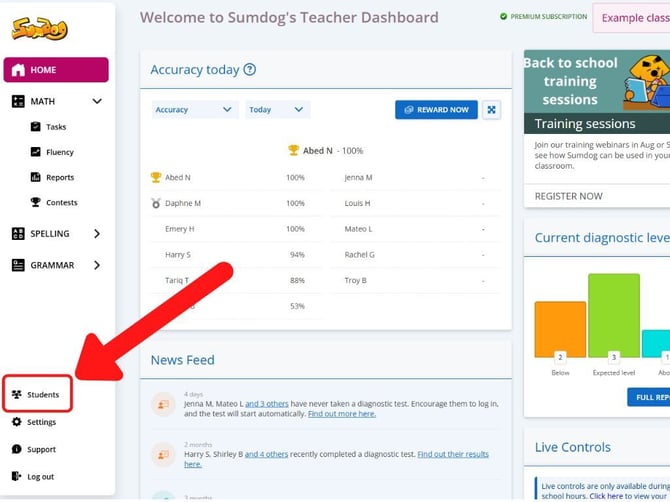The image size is (670, 502).
Task: Click the Log out door icon
Action: 17,476
